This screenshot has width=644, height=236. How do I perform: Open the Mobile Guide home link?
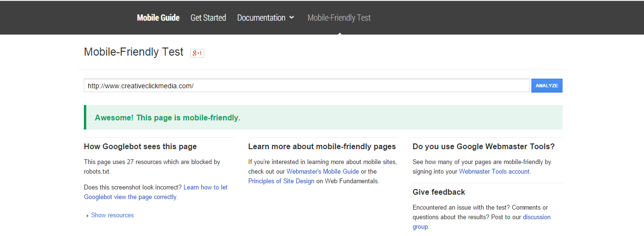pos(158,18)
